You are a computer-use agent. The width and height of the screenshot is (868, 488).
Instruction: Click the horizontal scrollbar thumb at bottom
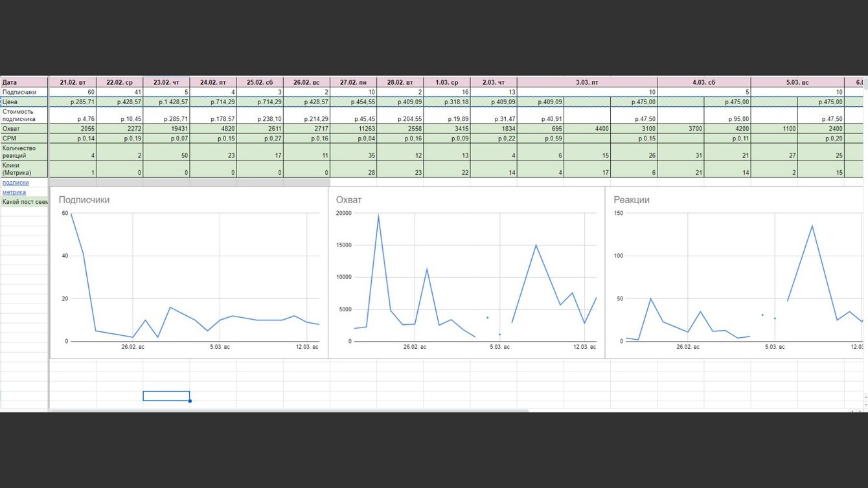pyautogui.click(x=290, y=410)
